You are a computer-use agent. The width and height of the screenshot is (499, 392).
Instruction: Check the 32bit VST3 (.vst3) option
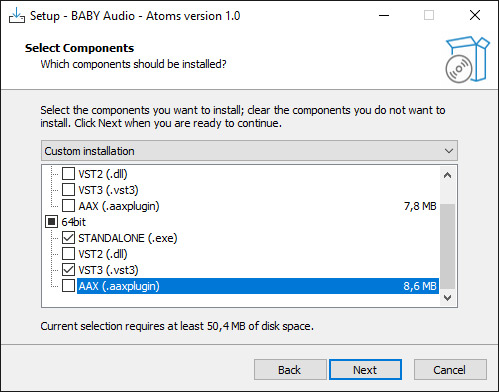pos(68,190)
